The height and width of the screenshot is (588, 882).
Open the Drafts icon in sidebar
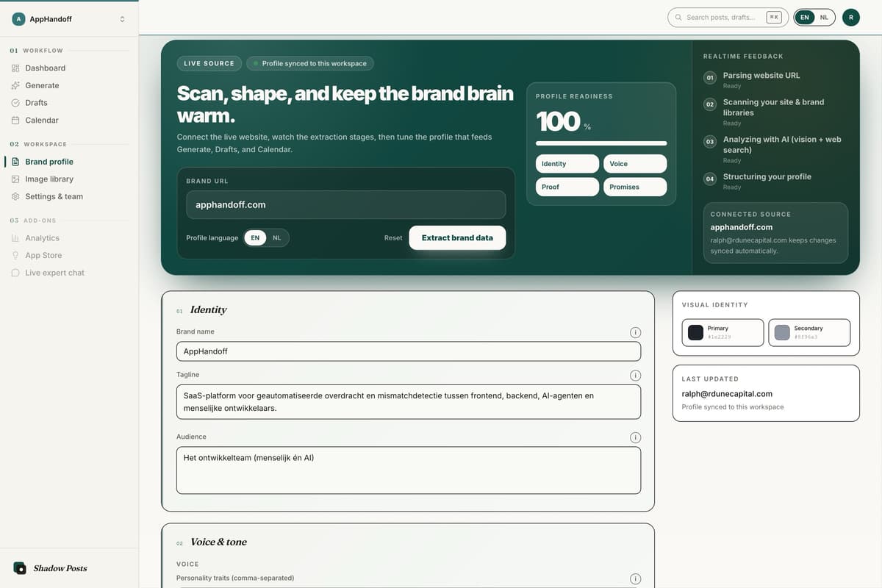click(x=15, y=103)
